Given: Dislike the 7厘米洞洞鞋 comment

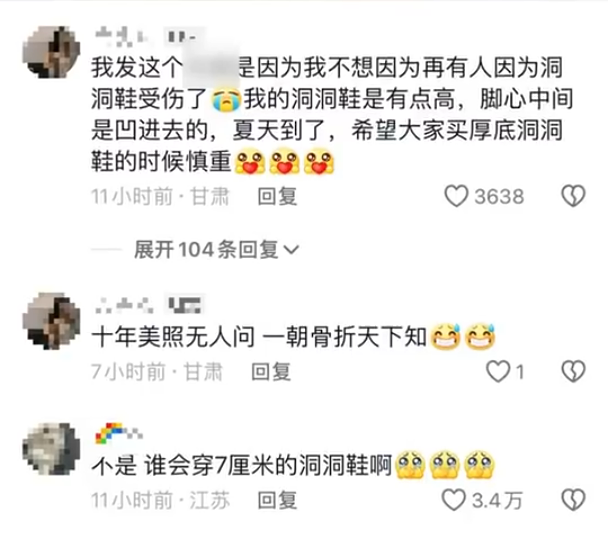Looking at the screenshot, I should coord(573,500).
